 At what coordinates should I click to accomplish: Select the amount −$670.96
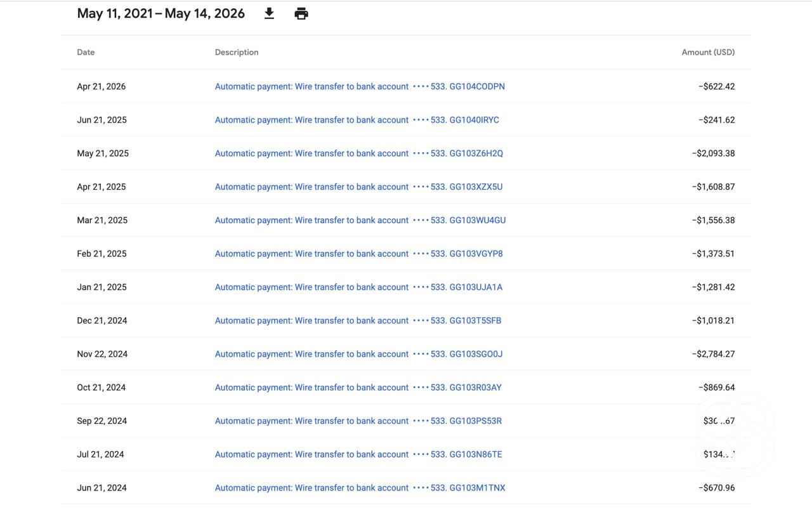(x=717, y=488)
